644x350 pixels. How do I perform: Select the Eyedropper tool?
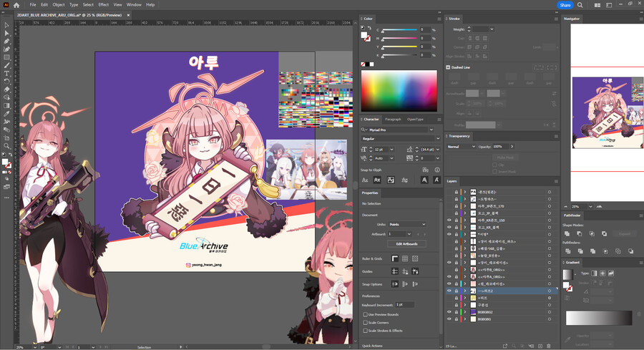click(x=6, y=113)
